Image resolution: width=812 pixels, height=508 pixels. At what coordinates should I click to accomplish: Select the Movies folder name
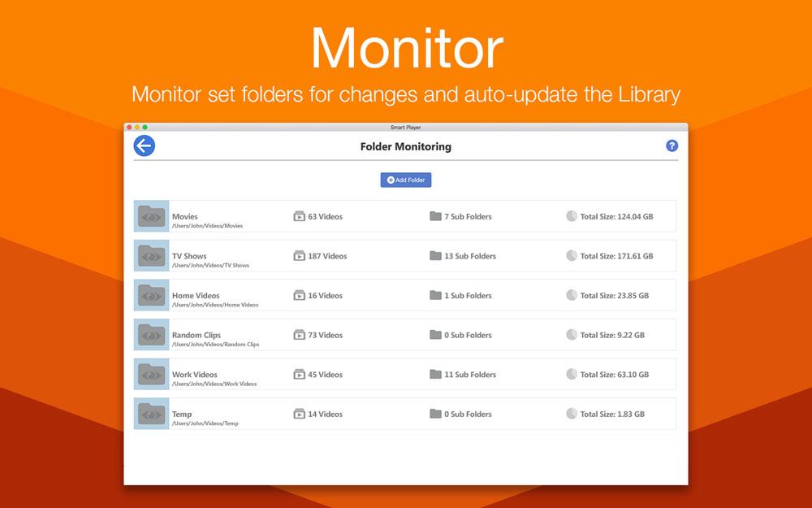185,217
